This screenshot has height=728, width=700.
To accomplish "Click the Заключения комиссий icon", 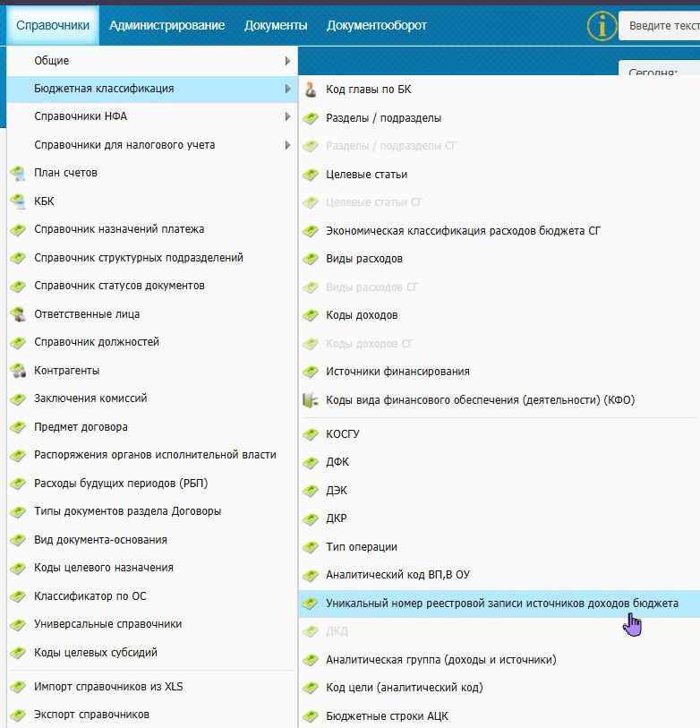I will point(18,398).
